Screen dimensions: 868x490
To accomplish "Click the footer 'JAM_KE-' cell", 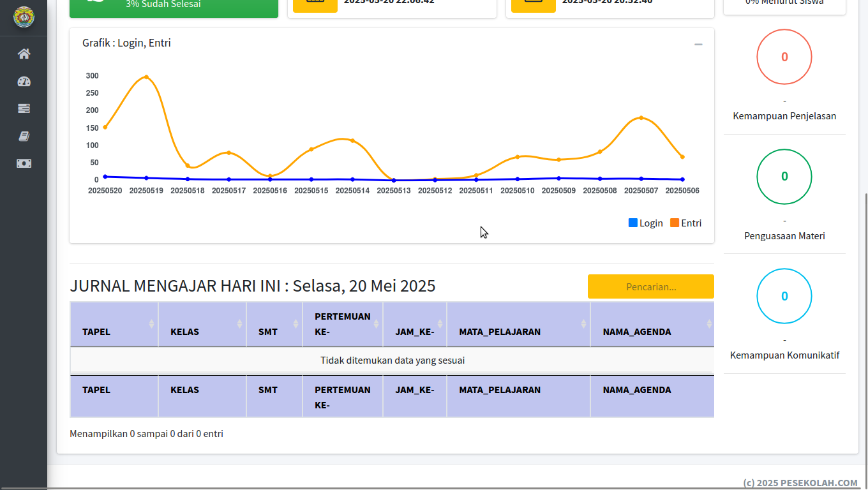I will (x=415, y=396).
